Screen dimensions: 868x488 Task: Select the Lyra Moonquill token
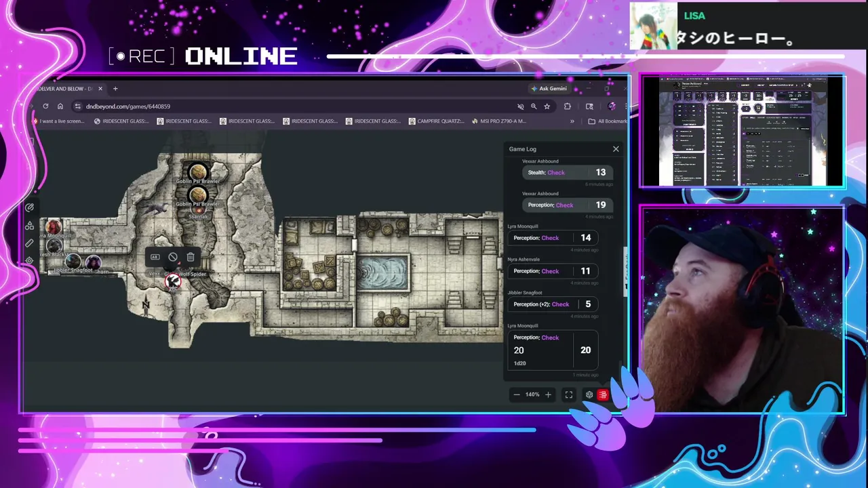pos(54,228)
